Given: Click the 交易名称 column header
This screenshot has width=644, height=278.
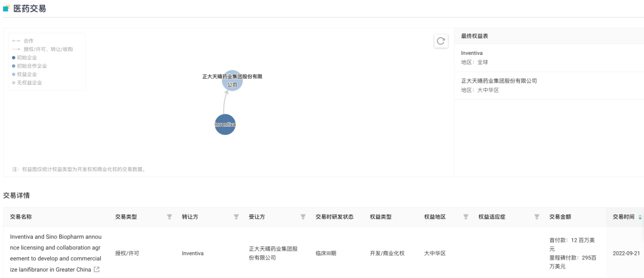Looking at the screenshot, I should pos(20,217).
